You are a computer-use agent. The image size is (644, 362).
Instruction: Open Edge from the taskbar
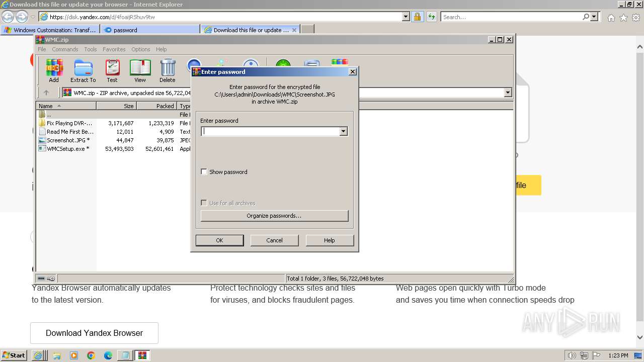[108, 355]
